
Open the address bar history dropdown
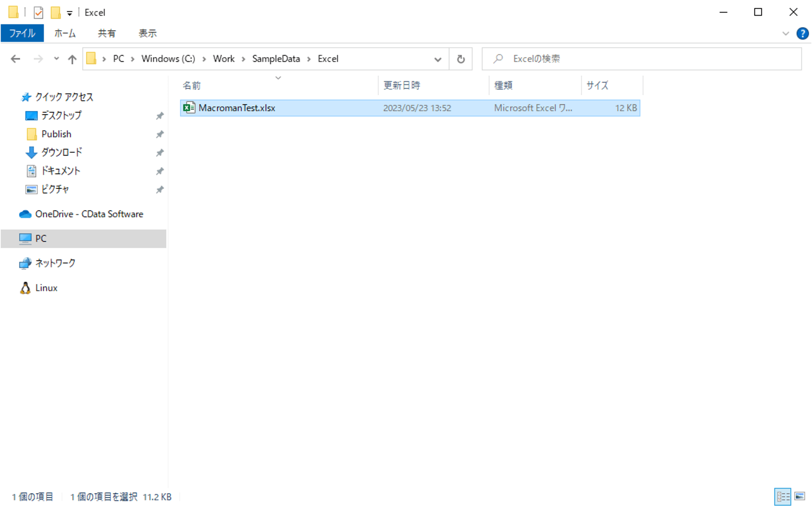438,59
